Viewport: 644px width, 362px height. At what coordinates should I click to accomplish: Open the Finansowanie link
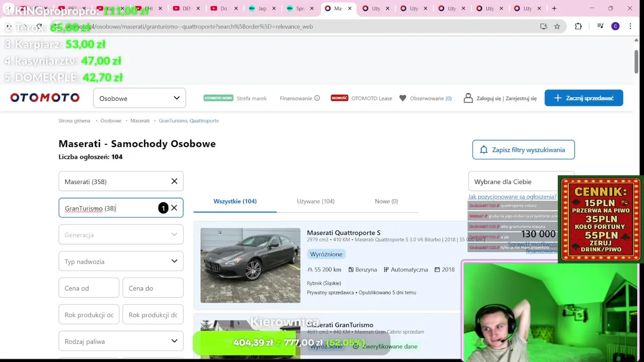[x=296, y=98]
